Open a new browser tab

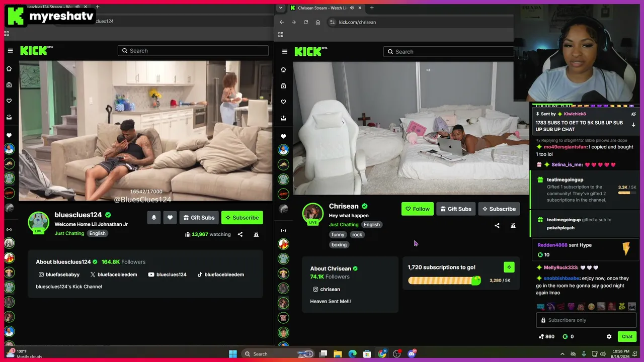pos(372,8)
